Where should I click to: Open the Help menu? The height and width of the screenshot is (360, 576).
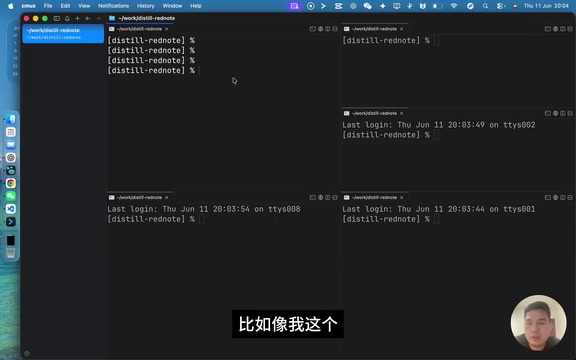pyautogui.click(x=196, y=6)
